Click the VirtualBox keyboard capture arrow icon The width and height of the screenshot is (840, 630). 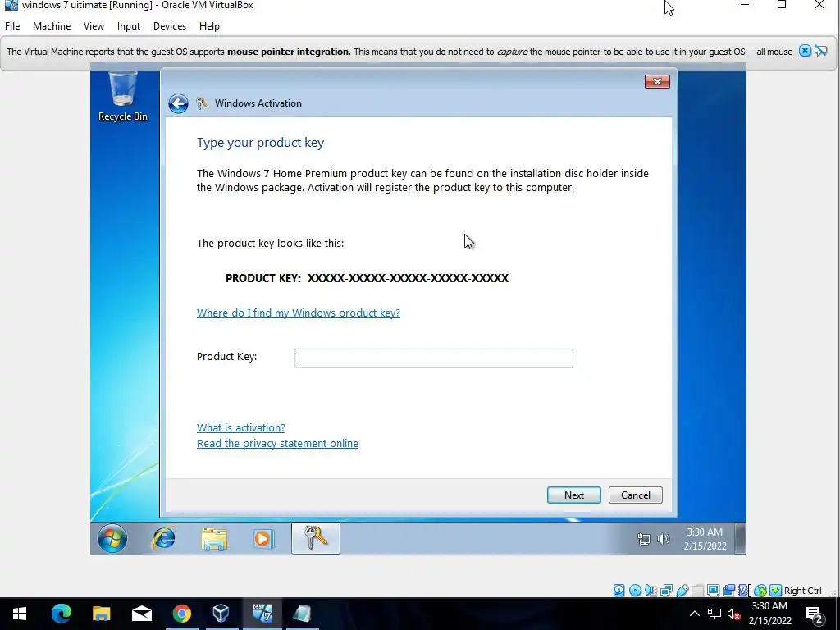pyautogui.click(x=776, y=591)
